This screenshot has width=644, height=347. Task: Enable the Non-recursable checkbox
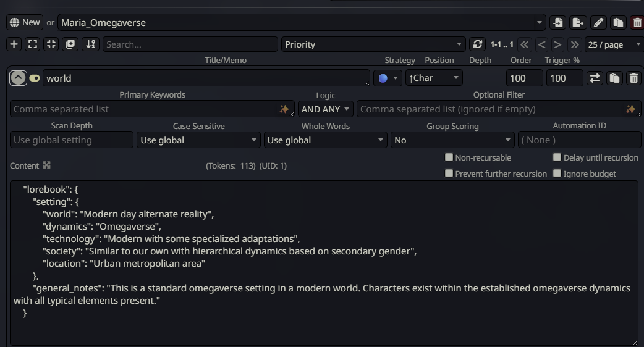pyautogui.click(x=449, y=157)
